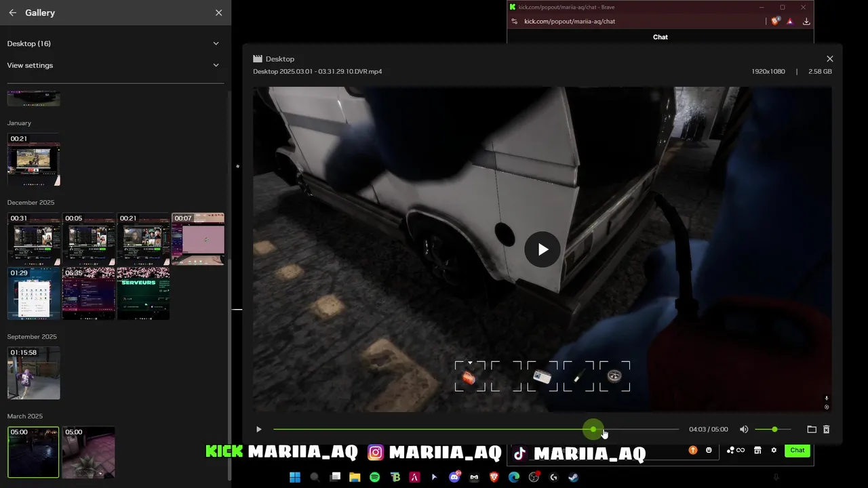Open the Windows Start menu
The height and width of the screenshot is (488, 868).
tap(295, 477)
